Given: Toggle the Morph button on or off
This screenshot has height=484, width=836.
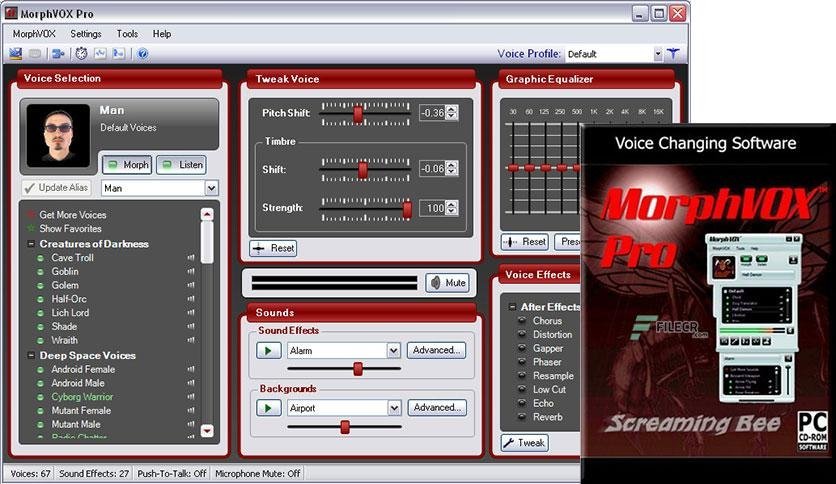Looking at the screenshot, I should (x=127, y=165).
